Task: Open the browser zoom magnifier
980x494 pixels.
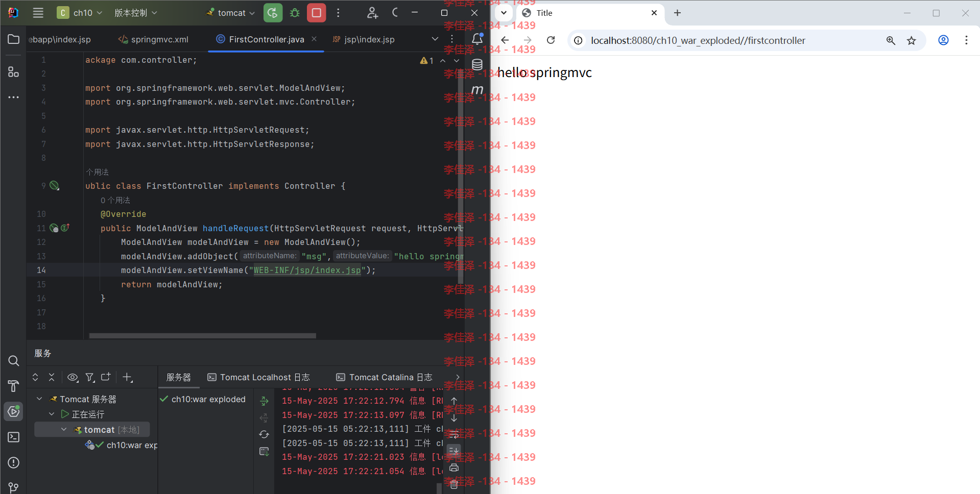Action: [891, 40]
